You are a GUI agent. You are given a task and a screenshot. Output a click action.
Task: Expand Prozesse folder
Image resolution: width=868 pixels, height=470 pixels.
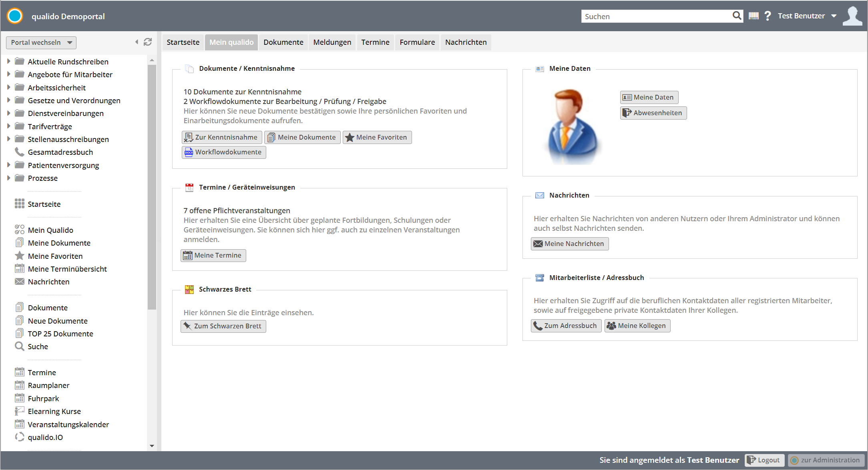click(x=8, y=178)
